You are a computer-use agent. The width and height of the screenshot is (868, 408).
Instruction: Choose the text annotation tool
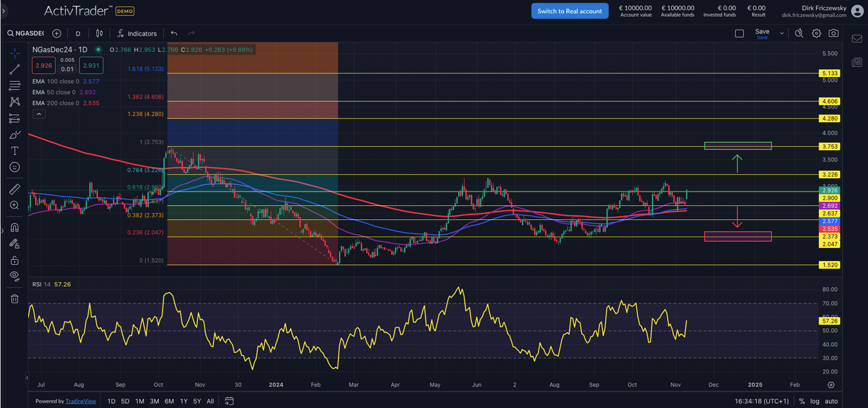14,151
